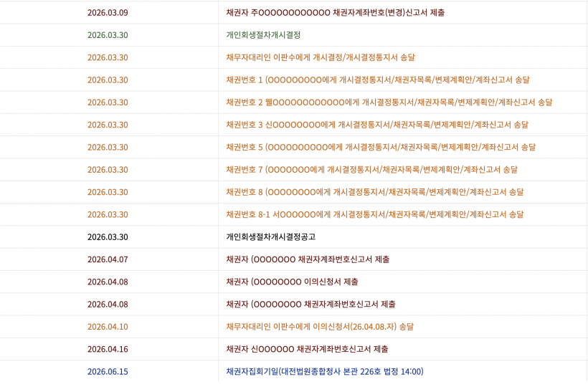Viewport: 588px width, 392px height.
Task: Select the date in the 채권번호 7 row
Action: pos(108,170)
